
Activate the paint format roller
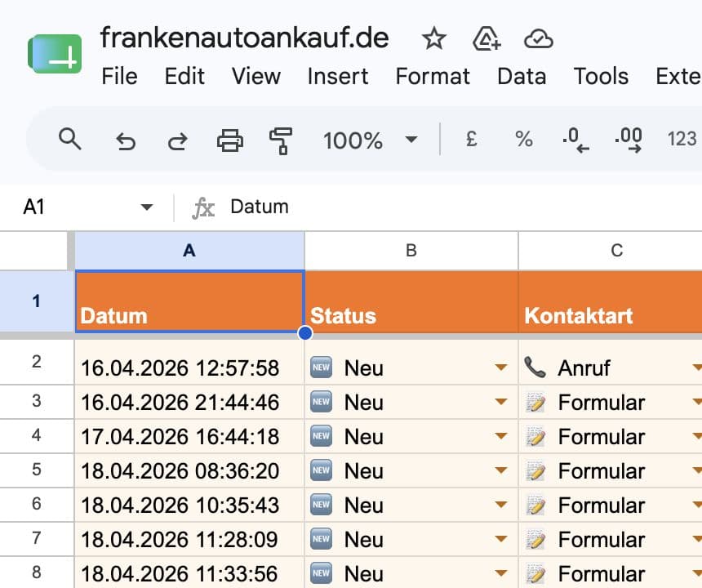pyautogui.click(x=281, y=141)
